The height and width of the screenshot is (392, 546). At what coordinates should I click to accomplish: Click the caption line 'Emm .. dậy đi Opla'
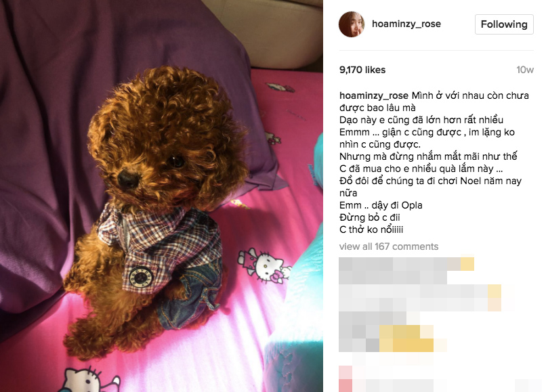tap(381, 205)
